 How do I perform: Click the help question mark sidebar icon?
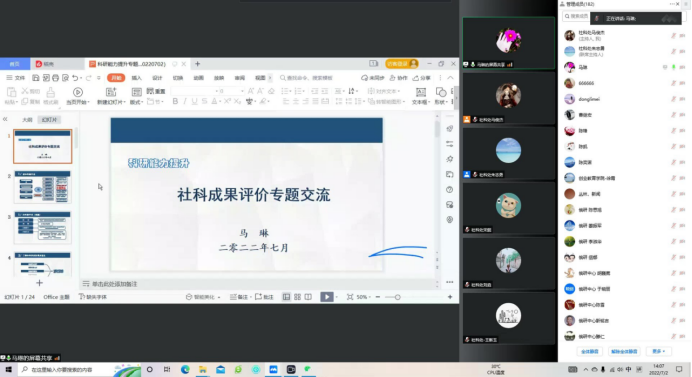point(449,189)
